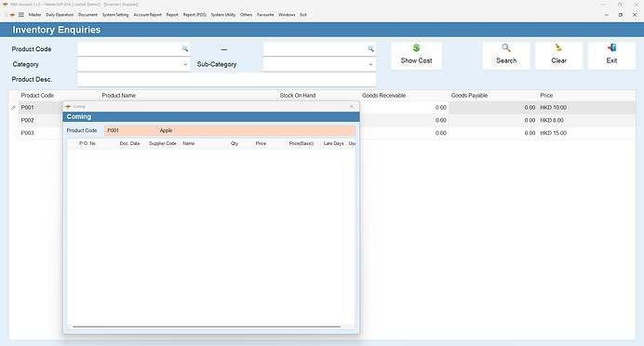Click the Product Desc. input field
This screenshot has width=644, height=346.
[227, 80]
